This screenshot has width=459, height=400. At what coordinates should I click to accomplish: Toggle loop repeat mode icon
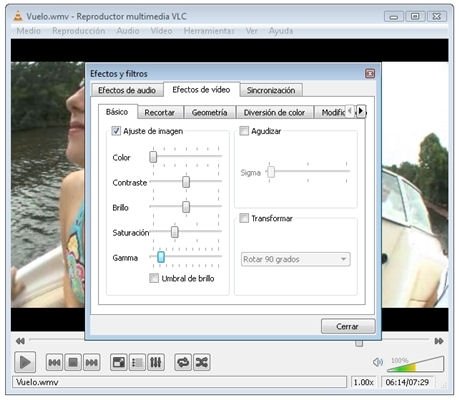(183, 362)
